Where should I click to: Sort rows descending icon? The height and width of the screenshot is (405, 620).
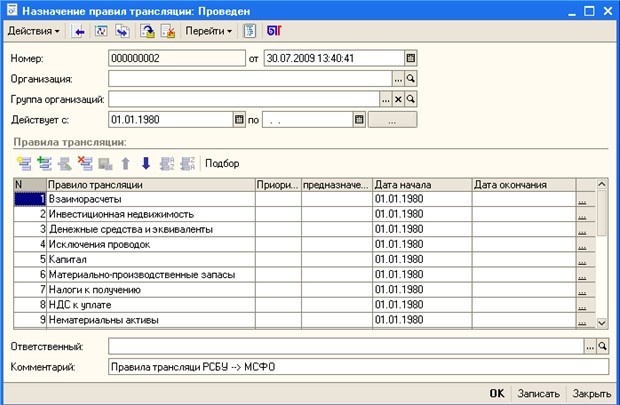187,163
